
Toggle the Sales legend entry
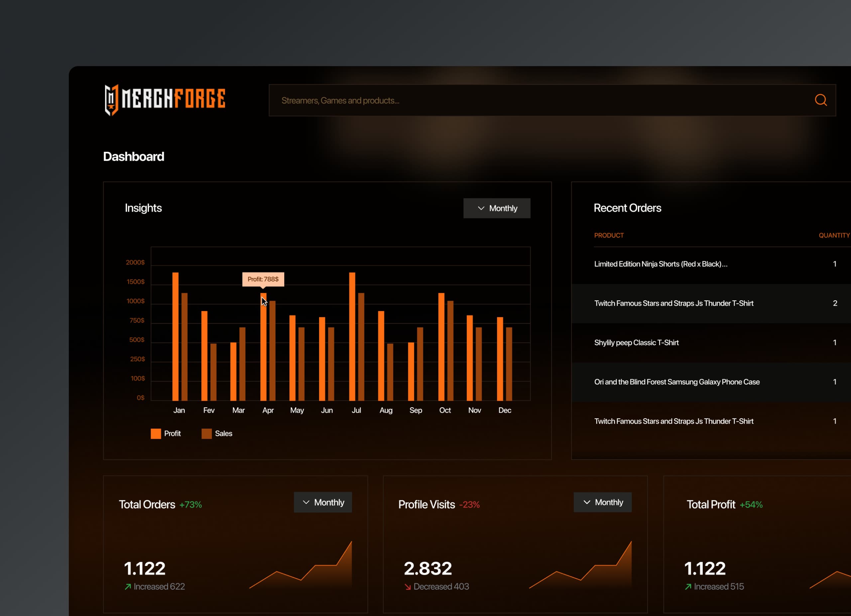218,433
